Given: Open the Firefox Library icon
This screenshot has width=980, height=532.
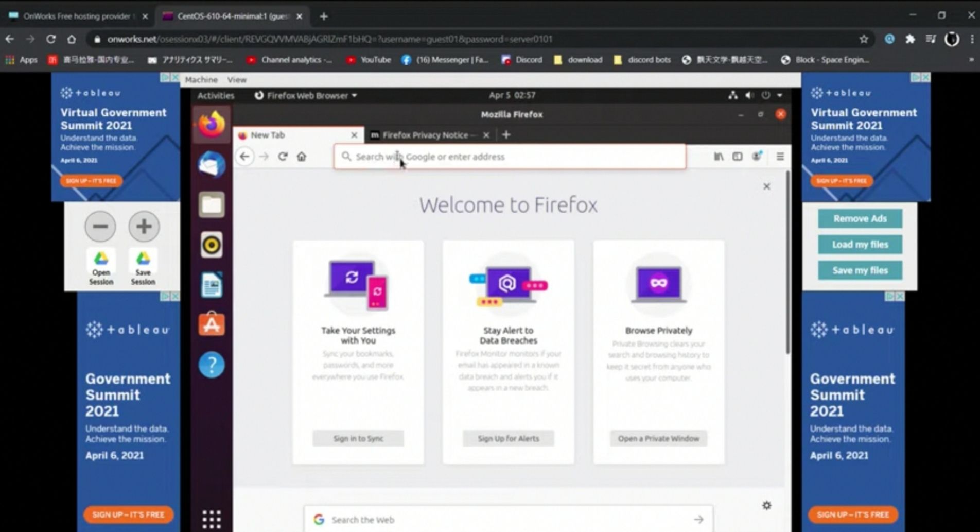Looking at the screenshot, I should pyautogui.click(x=719, y=157).
